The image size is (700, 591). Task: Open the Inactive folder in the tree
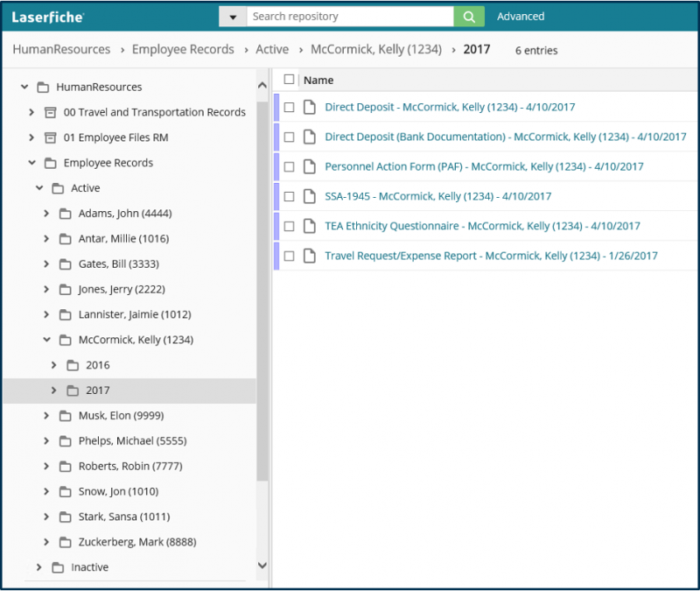coord(89,566)
